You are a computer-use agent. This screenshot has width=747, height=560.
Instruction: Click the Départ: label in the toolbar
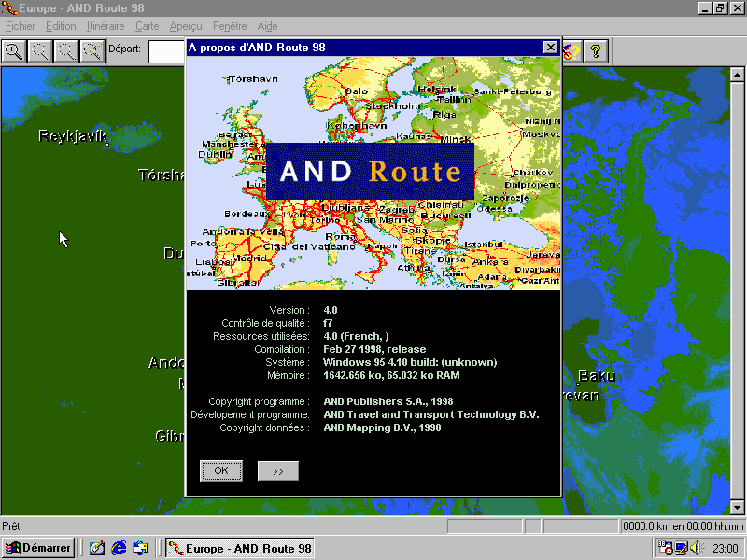pos(125,49)
